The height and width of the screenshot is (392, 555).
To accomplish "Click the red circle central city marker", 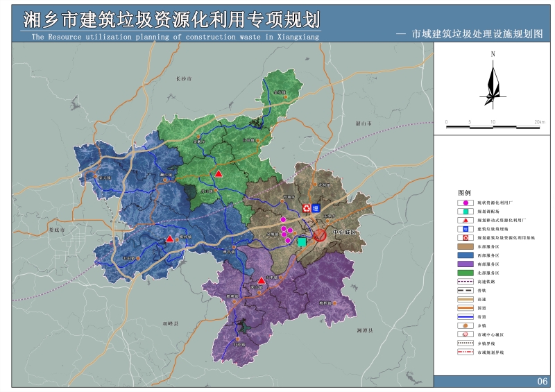I will pyautogui.click(x=320, y=235).
